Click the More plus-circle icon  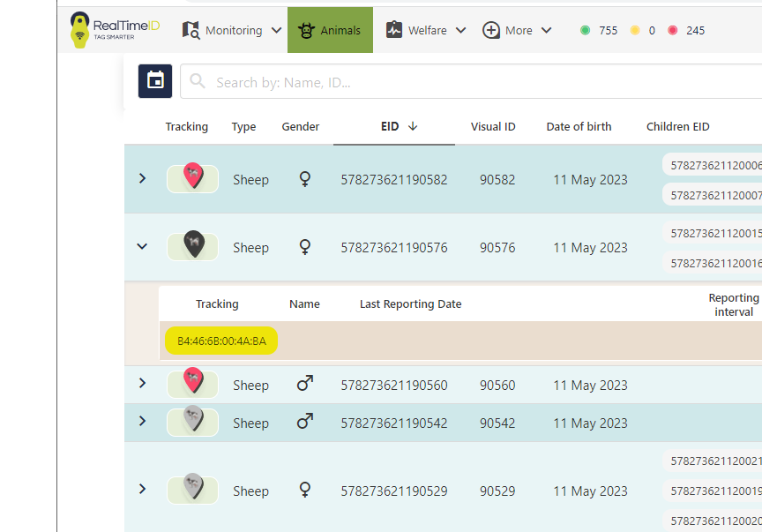[x=490, y=29]
